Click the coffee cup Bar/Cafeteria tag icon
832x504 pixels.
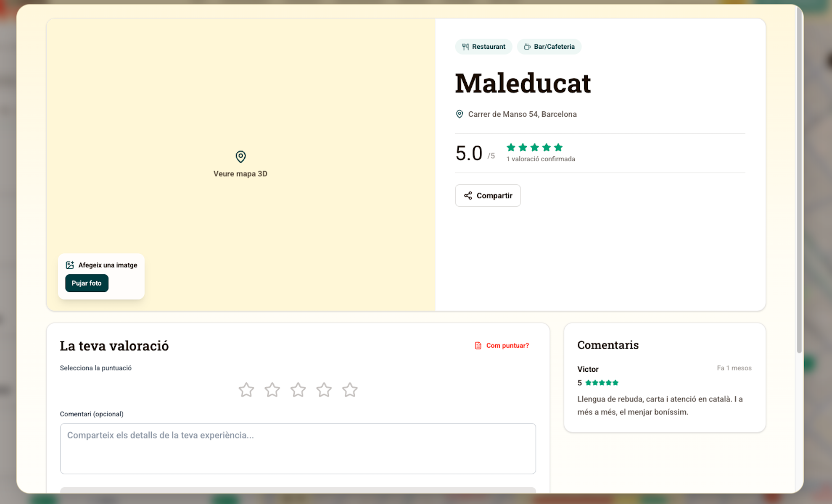[x=527, y=47]
